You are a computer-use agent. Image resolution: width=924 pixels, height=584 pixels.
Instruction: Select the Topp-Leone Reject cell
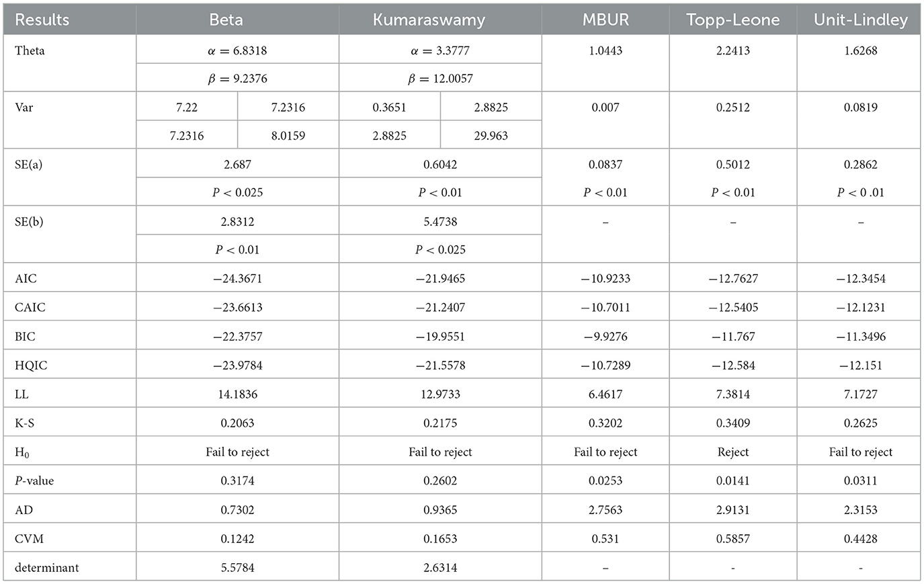[x=732, y=452]
